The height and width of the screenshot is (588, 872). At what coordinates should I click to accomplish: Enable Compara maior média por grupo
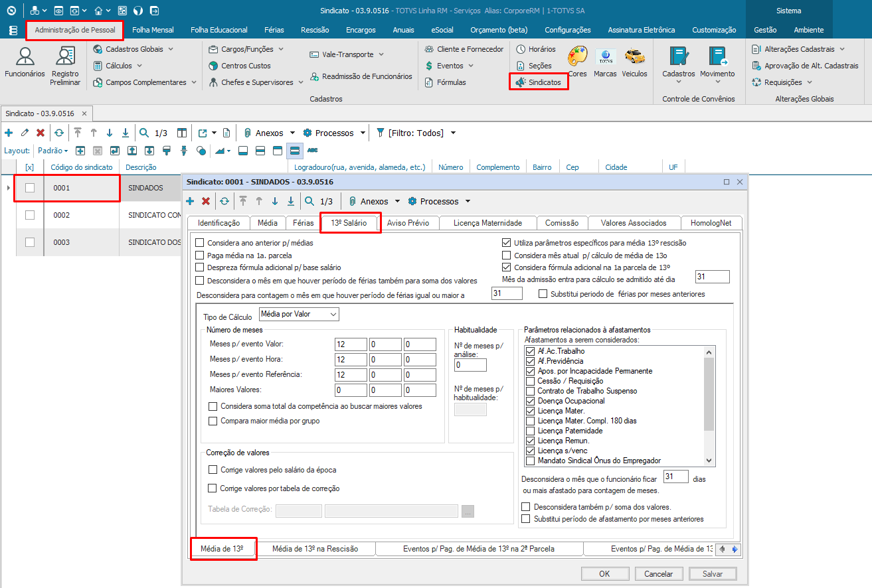coord(213,421)
